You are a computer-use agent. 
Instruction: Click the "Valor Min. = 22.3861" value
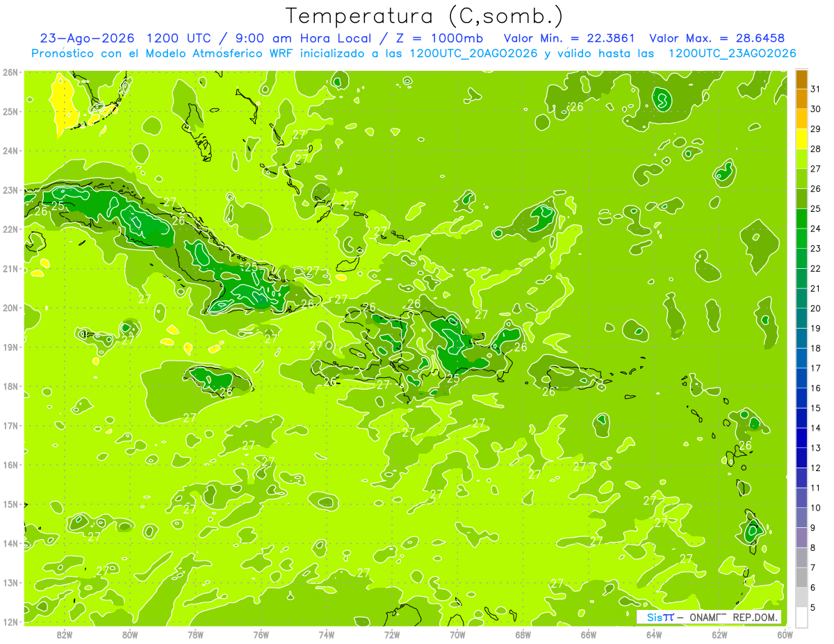pyautogui.click(x=569, y=38)
